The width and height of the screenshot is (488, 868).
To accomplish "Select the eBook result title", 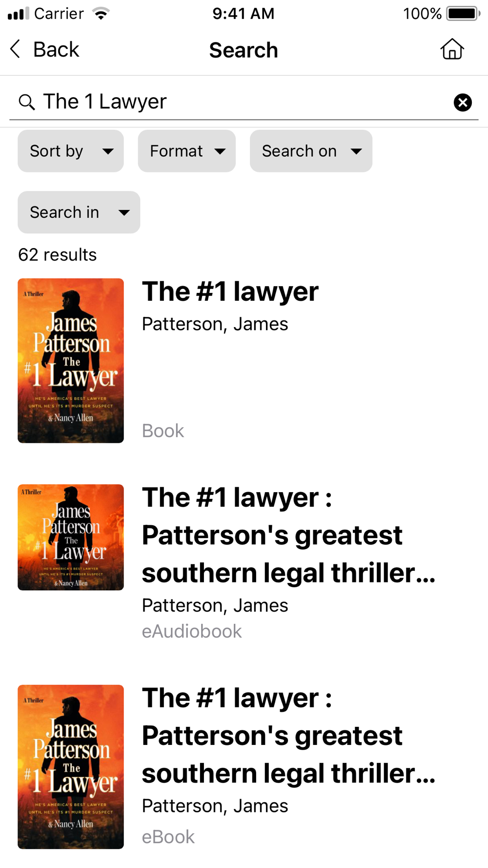I will click(x=288, y=736).
